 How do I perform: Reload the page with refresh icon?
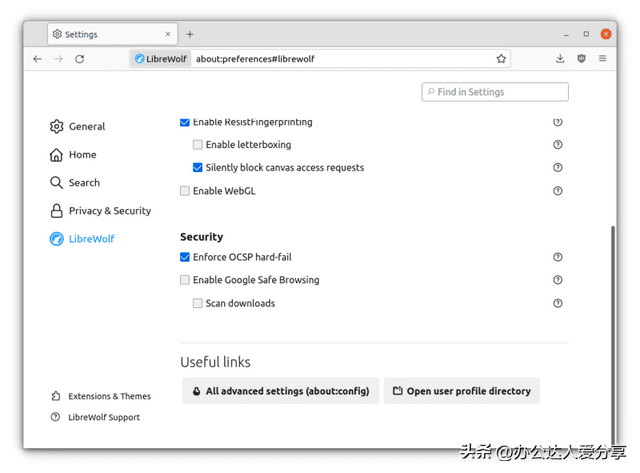[x=80, y=59]
